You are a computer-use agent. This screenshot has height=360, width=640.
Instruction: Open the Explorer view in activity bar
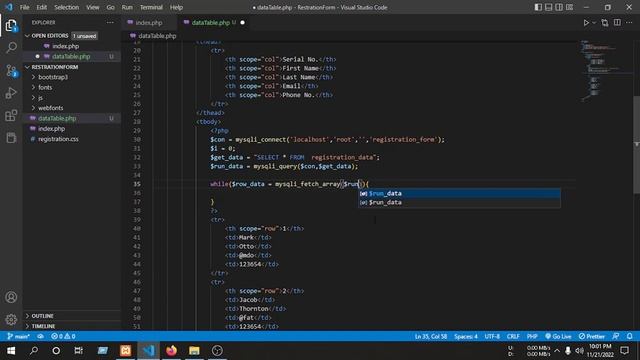click(x=11, y=26)
